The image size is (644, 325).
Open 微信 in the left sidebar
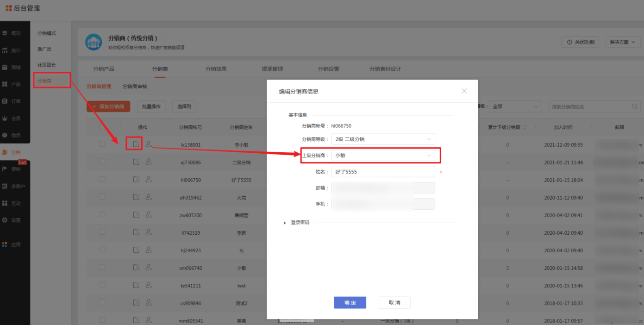tap(12, 135)
